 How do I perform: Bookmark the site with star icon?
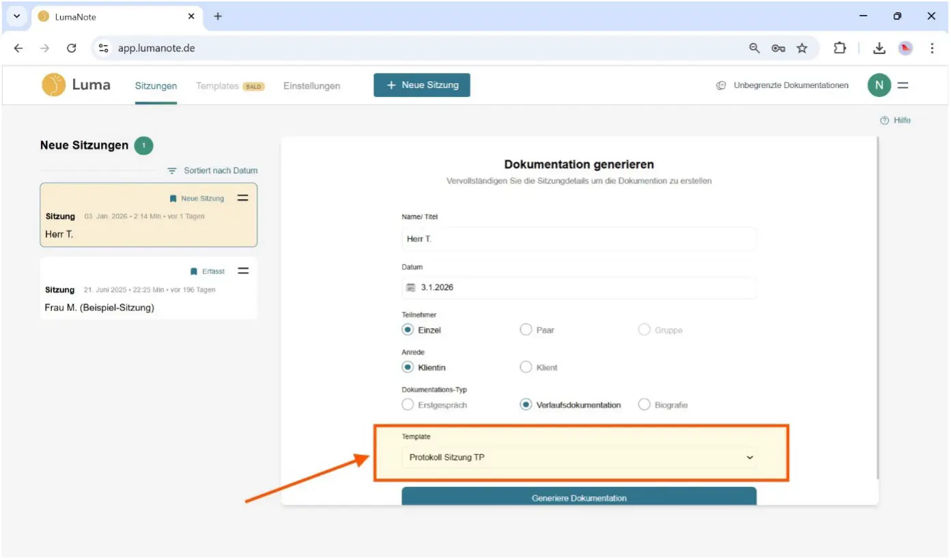click(x=802, y=48)
